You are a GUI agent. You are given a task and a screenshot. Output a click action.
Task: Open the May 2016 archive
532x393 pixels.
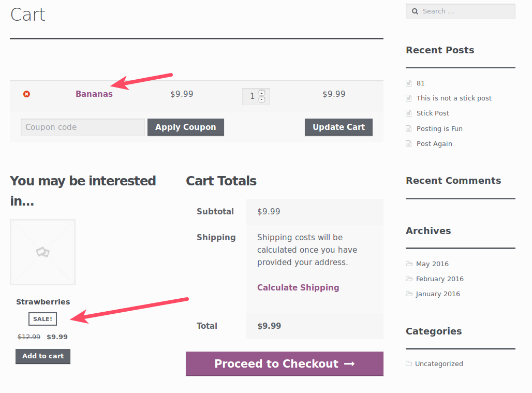click(x=432, y=264)
